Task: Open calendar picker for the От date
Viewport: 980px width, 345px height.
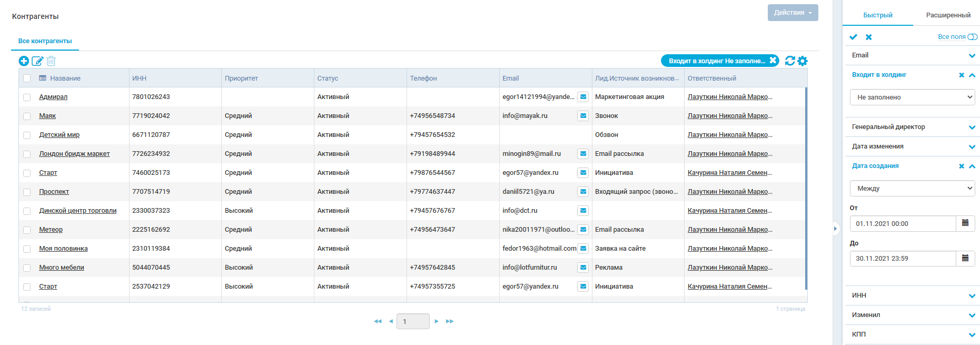Action: 965,223
